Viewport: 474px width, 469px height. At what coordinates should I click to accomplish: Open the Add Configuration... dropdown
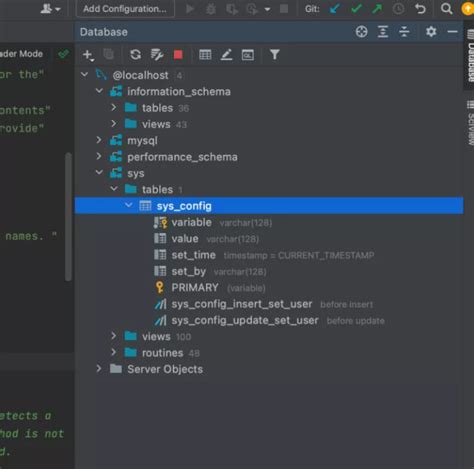[x=125, y=9]
